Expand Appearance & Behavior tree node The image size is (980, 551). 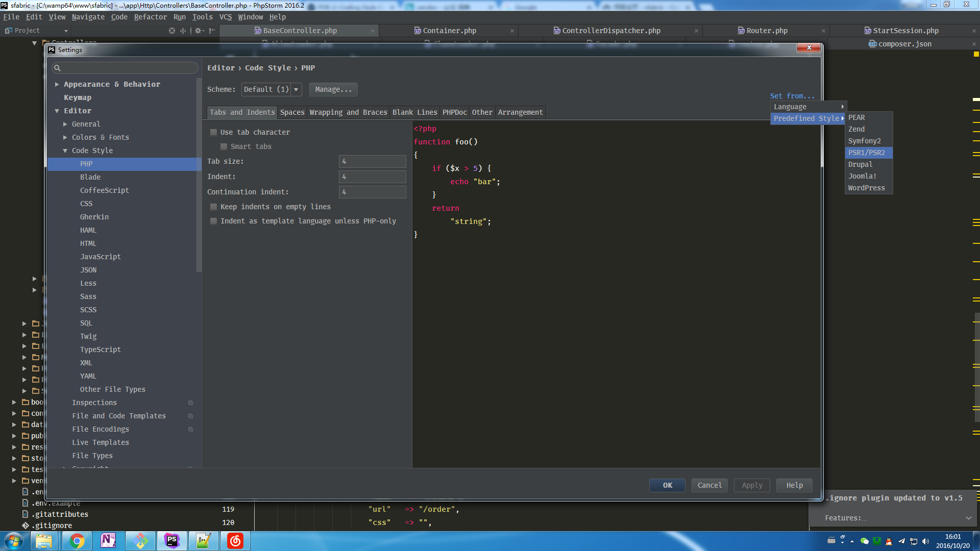(57, 84)
